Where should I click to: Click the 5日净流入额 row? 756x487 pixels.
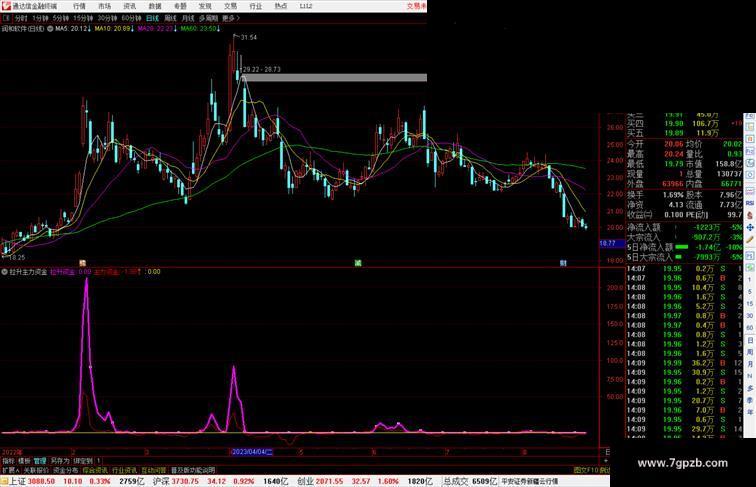684,247
